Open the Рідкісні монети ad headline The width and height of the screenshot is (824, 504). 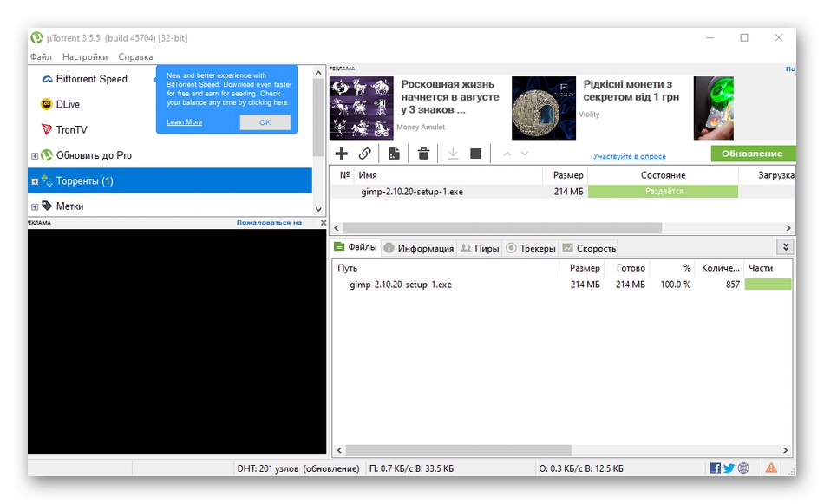click(631, 90)
